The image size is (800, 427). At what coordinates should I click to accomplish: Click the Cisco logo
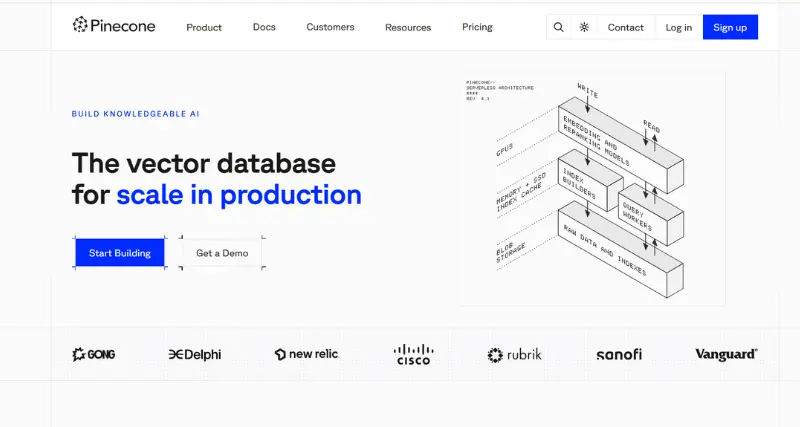412,354
